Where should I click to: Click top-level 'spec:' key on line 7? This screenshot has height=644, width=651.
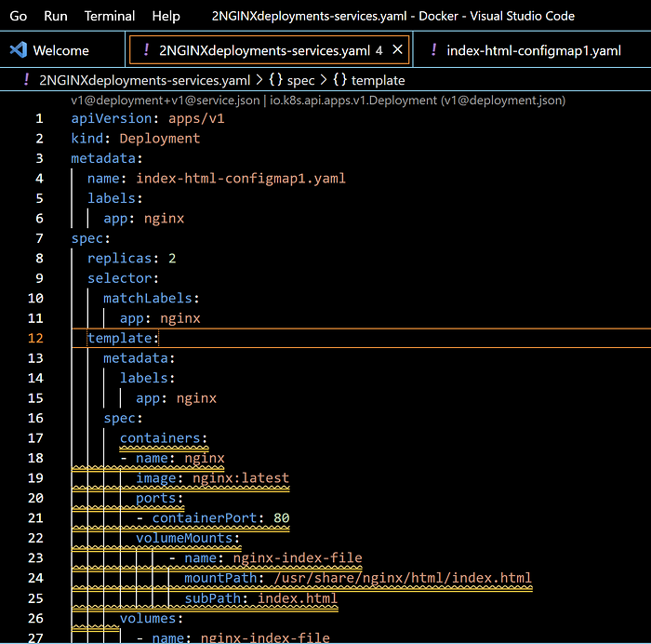click(90, 238)
